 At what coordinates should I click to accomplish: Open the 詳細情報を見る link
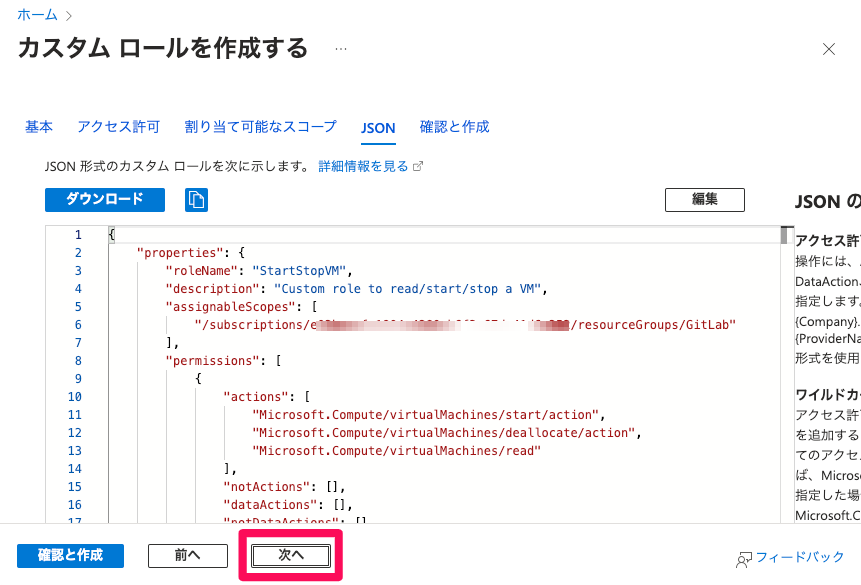pos(364,166)
